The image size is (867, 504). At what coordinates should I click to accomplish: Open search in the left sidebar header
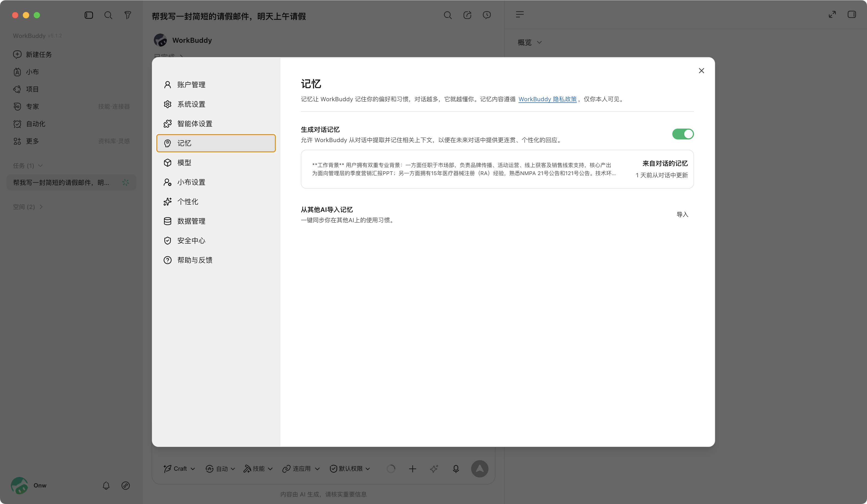pyautogui.click(x=108, y=15)
